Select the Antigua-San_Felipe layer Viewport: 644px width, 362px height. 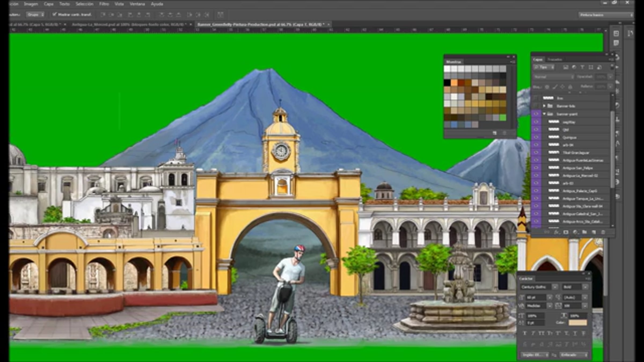(577, 168)
